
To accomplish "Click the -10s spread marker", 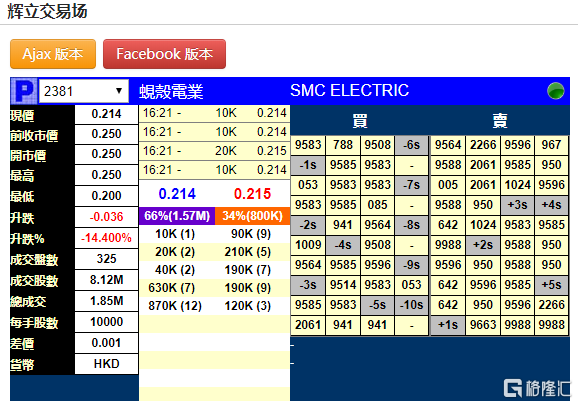I will (x=411, y=305).
